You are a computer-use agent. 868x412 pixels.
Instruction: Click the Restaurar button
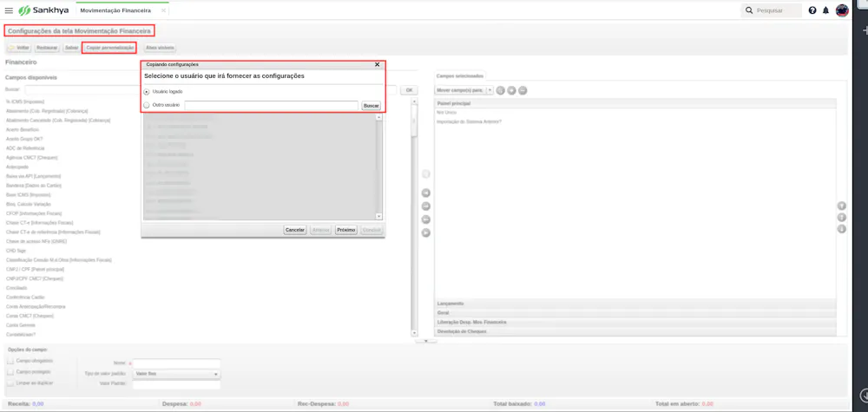tap(47, 48)
